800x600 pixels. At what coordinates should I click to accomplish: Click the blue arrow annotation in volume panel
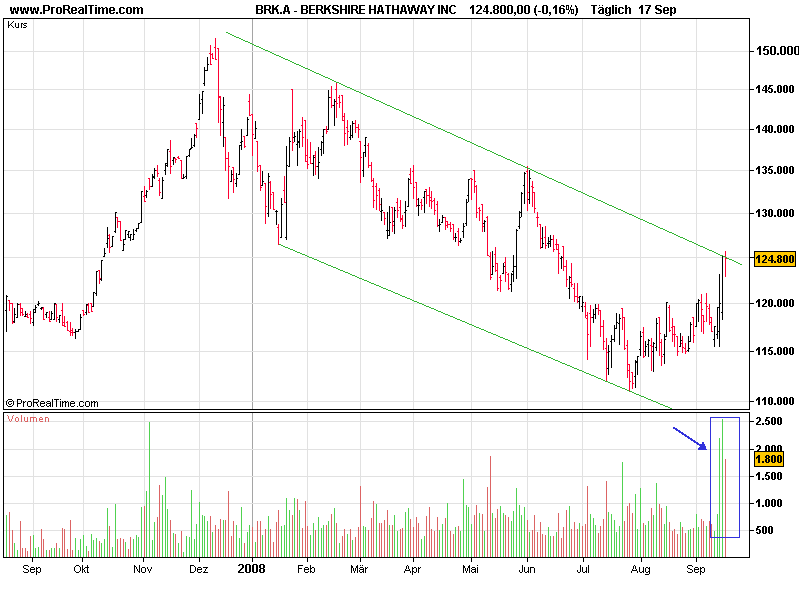(689, 438)
